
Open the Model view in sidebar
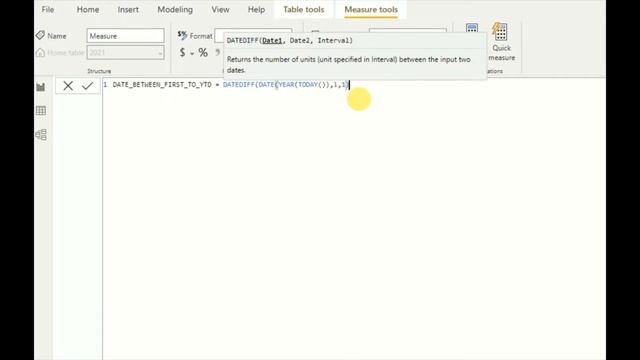41,134
